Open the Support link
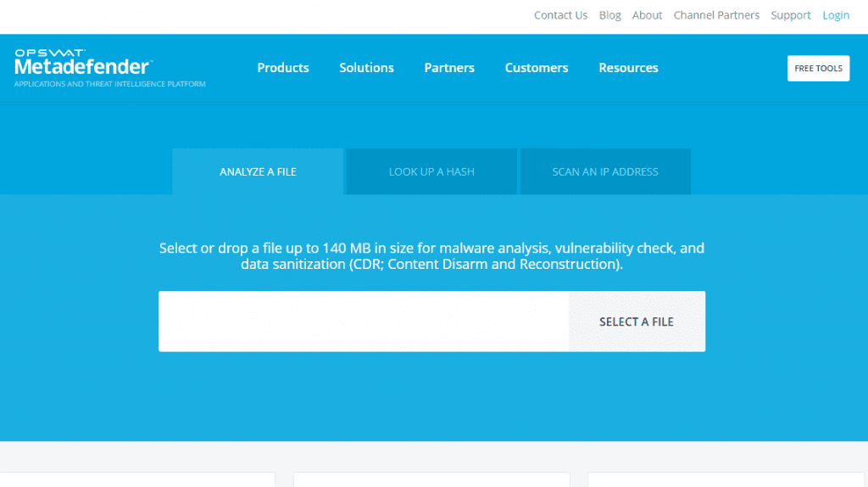 pyautogui.click(x=791, y=15)
